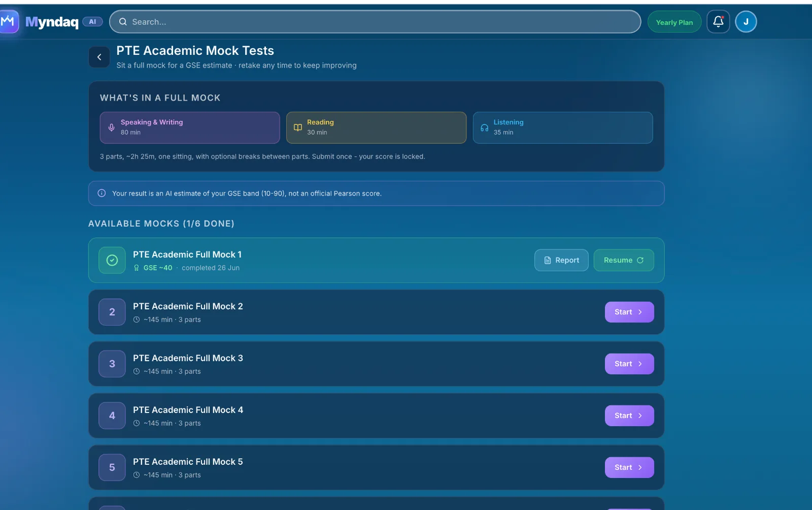This screenshot has width=812, height=510.
Task: Click the clock icon under Mock 2
Action: coord(137,320)
